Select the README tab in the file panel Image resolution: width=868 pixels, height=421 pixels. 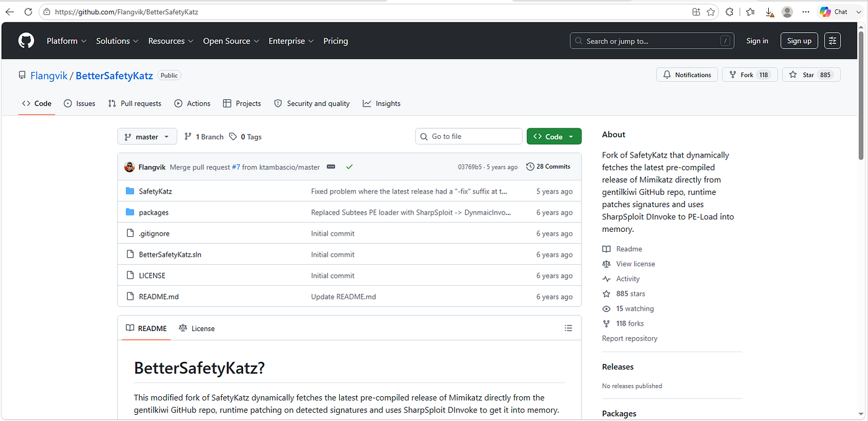pyautogui.click(x=146, y=328)
